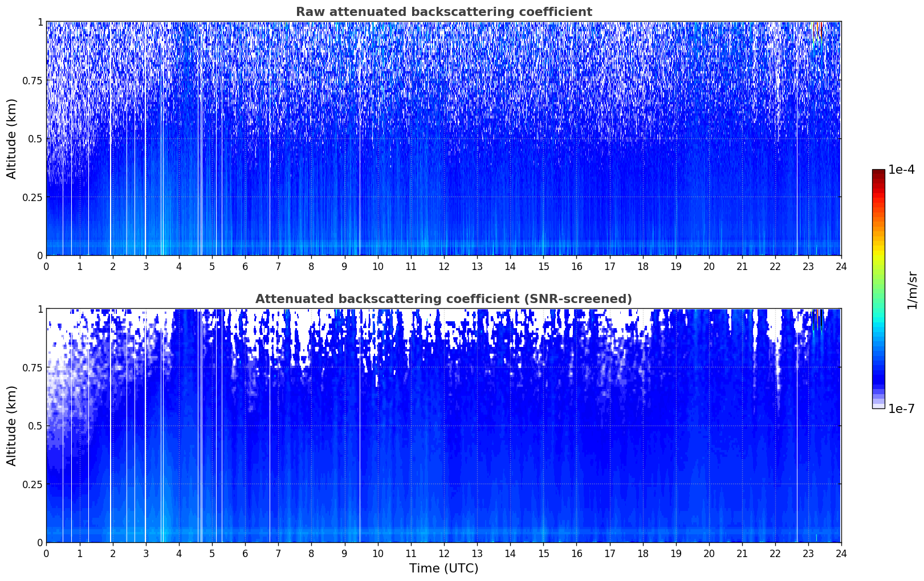Click hour '21' on the upper plot's time axis
The image size is (924, 581).
(742, 266)
